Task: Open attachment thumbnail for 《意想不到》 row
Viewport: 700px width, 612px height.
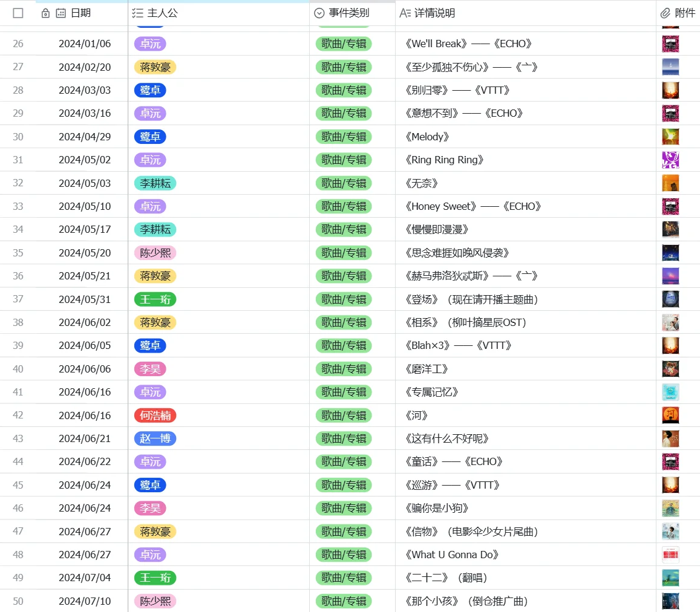Action: [x=670, y=113]
